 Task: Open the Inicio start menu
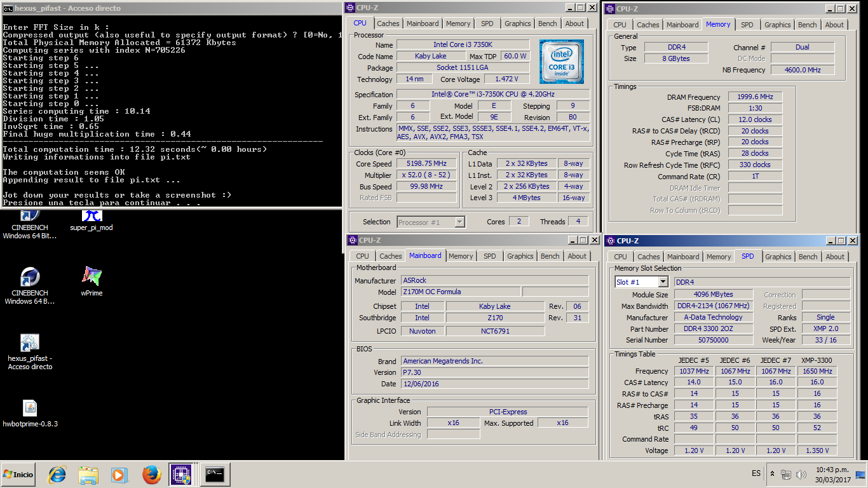(18, 475)
